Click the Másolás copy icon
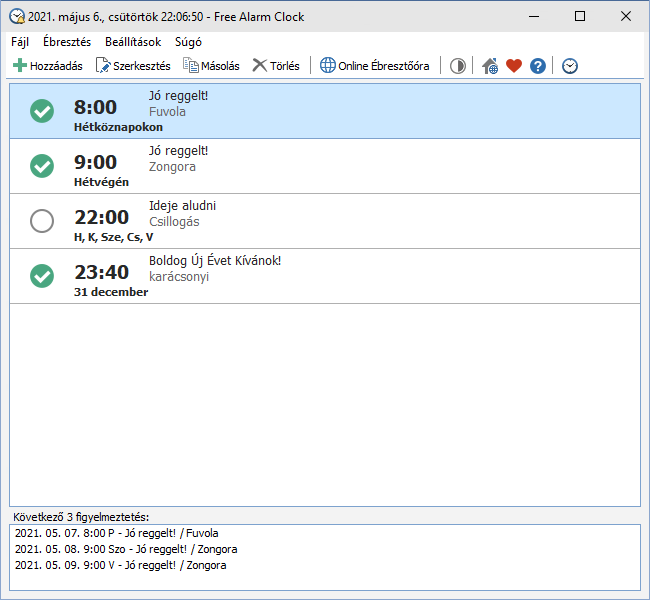650x600 pixels. [x=191, y=66]
